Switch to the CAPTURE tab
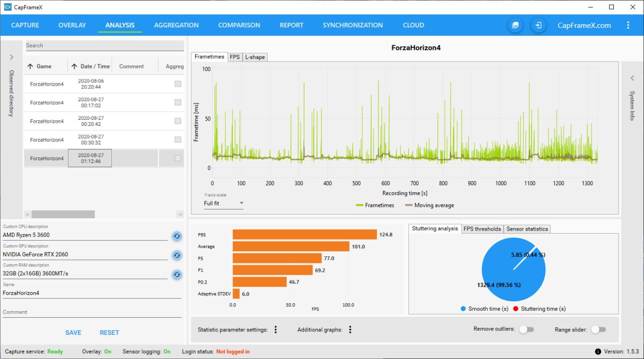The image size is (644, 359). 25,25
